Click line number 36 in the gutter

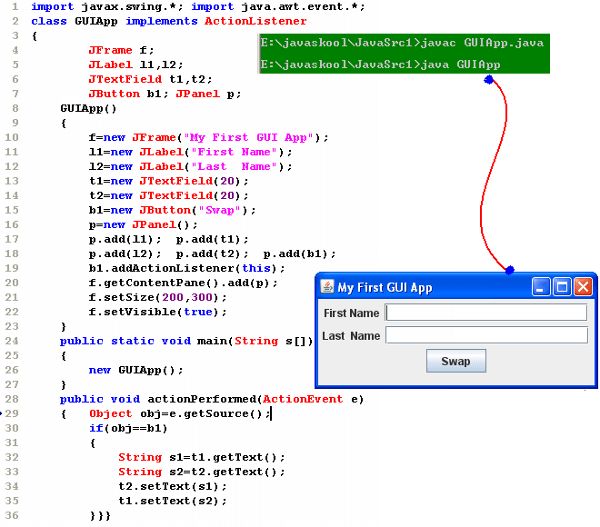click(11, 515)
